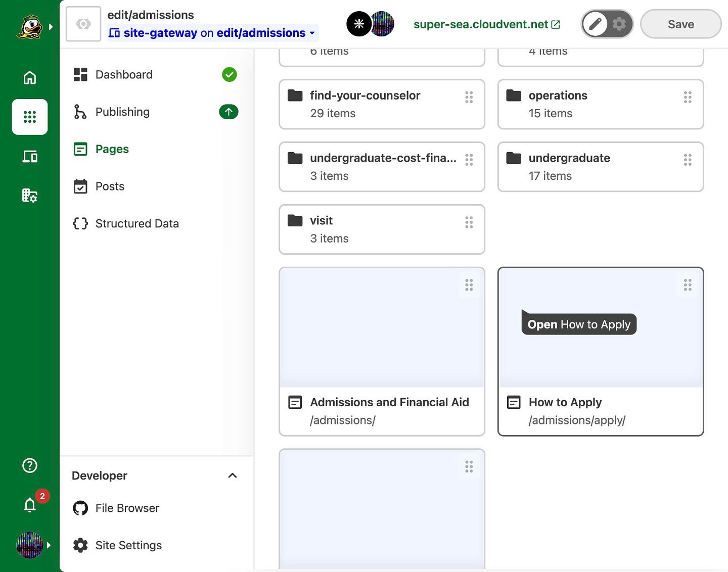Open user avatar menu at sidebar bottom
728x572 pixels.
(x=30, y=545)
